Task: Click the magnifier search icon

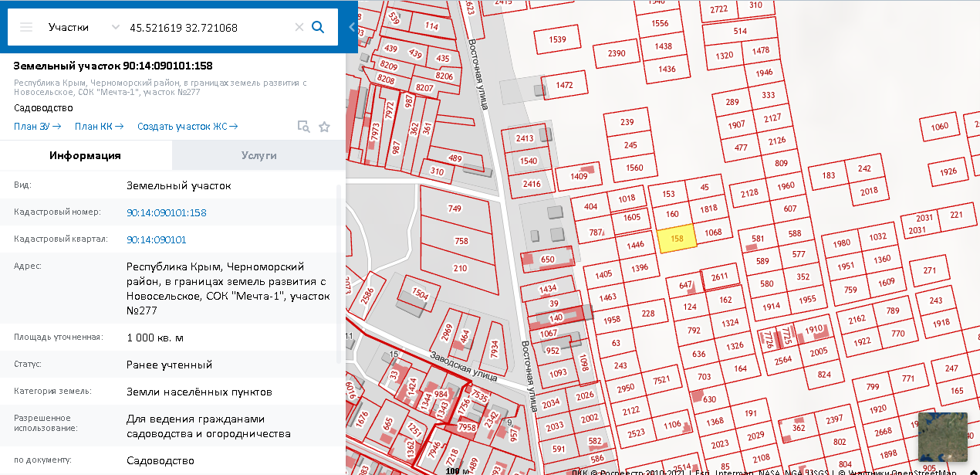Action: (x=318, y=27)
